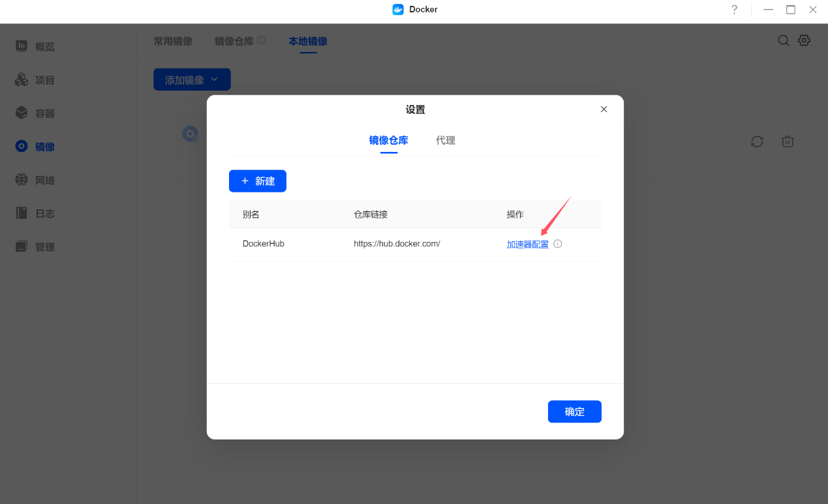Click the info icon beside 镜像仓库 tab
Viewport: 828px width, 504px height.
click(x=262, y=40)
